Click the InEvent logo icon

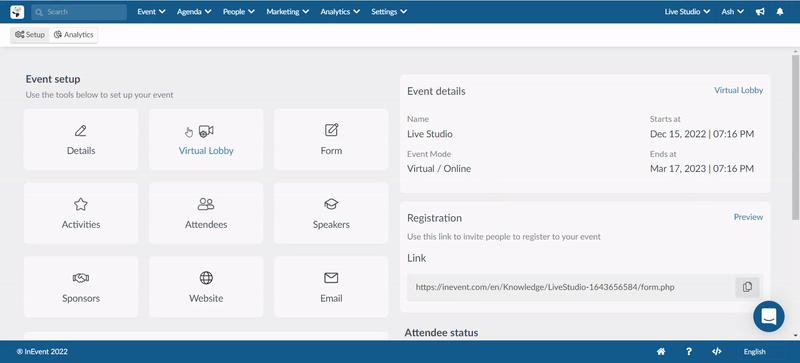17,12
